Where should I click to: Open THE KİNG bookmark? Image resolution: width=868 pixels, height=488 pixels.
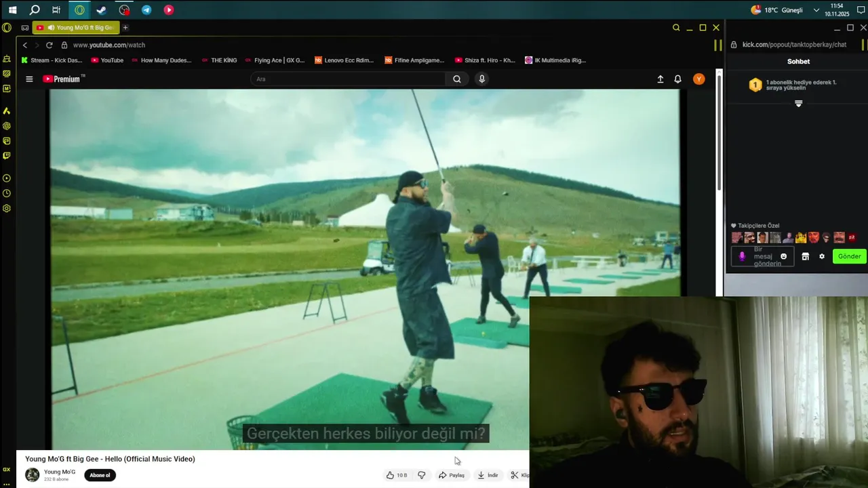tap(219, 60)
